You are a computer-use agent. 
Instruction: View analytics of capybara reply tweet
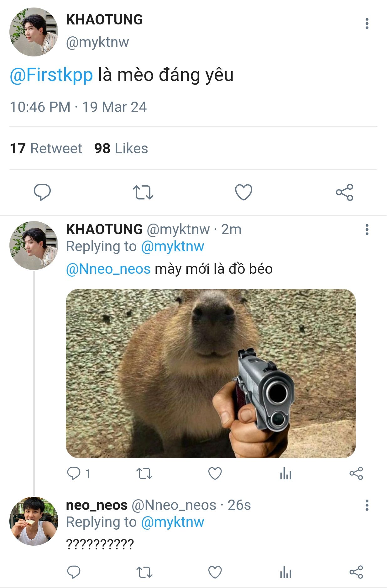tap(285, 474)
